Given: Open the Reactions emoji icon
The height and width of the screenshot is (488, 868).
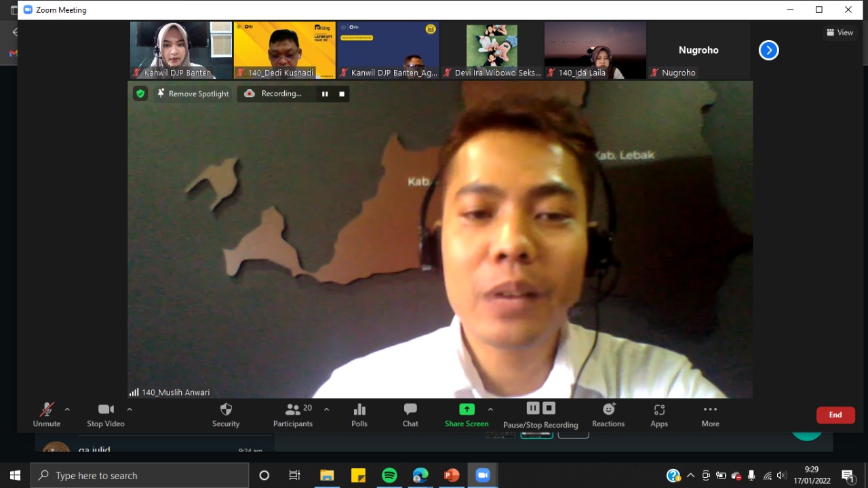Looking at the screenshot, I should (x=608, y=410).
